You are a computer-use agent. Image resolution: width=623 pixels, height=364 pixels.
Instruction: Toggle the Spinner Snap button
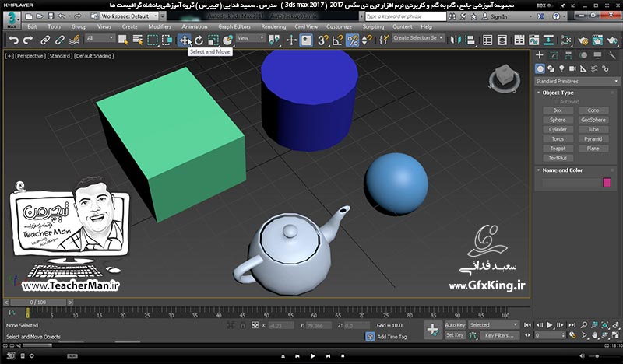[x=367, y=40]
